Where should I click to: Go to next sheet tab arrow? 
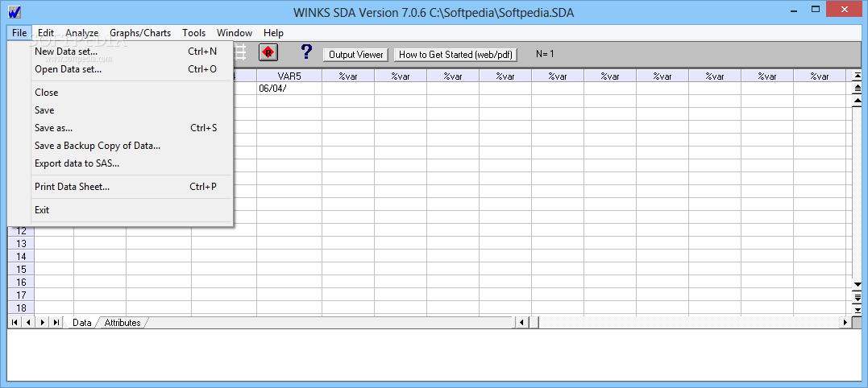click(43, 322)
